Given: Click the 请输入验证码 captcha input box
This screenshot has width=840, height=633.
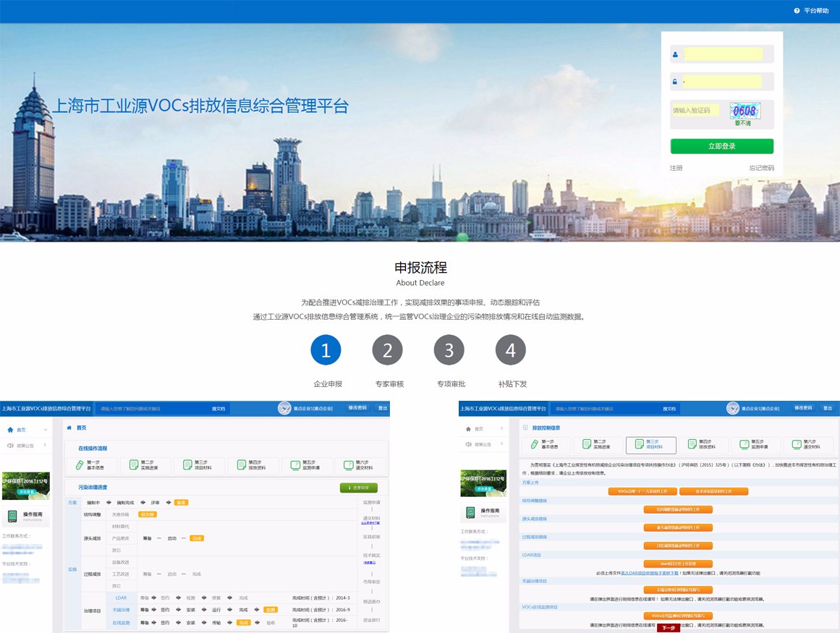Looking at the screenshot, I should pos(695,111).
